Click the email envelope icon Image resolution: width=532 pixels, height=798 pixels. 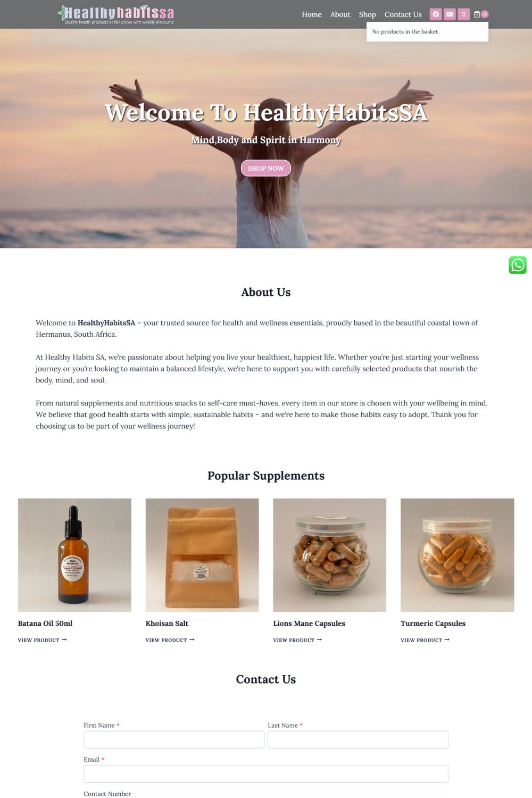click(450, 14)
